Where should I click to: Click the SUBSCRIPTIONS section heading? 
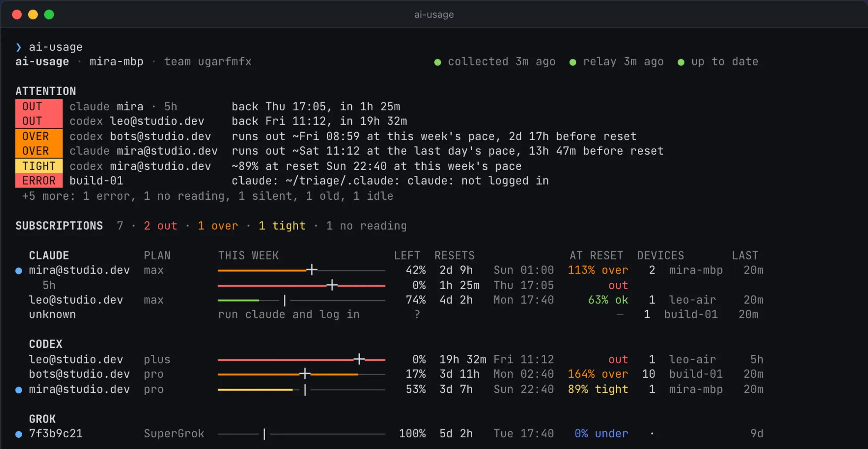tap(59, 226)
